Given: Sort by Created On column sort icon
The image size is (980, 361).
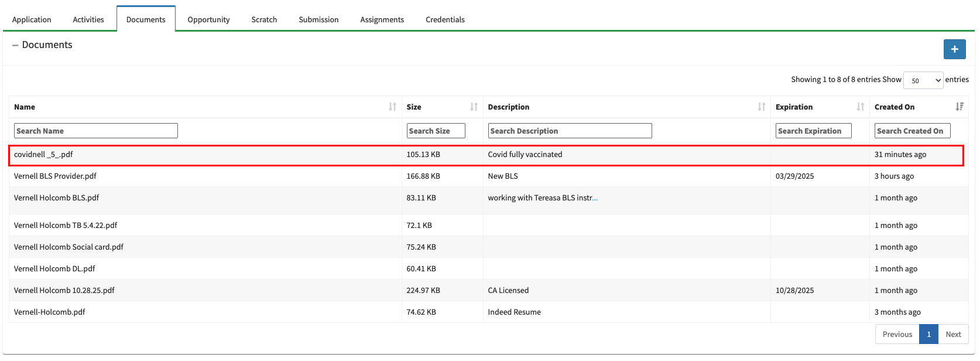Looking at the screenshot, I should pos(959,107).
